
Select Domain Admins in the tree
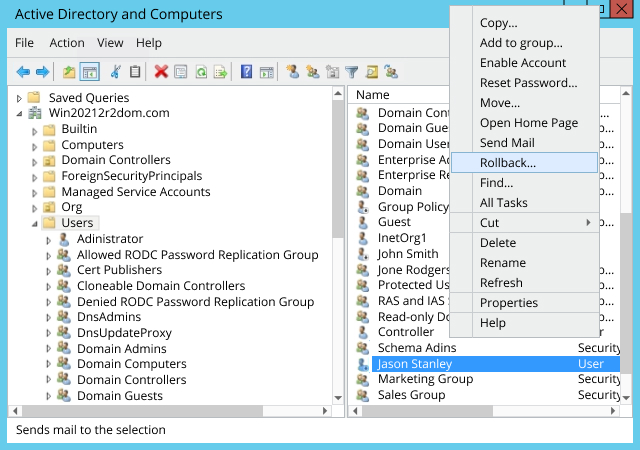coord(122,349)
